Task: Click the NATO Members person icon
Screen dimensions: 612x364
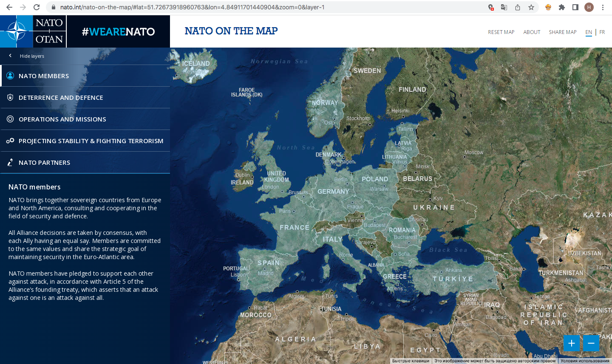Action: tap(10, 76)
